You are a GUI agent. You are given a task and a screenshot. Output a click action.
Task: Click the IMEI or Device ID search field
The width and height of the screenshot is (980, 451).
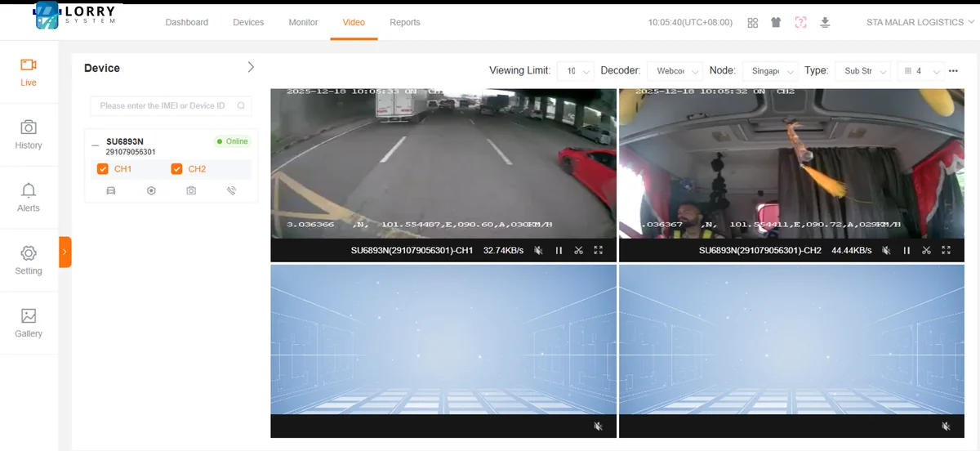[171, 105]
